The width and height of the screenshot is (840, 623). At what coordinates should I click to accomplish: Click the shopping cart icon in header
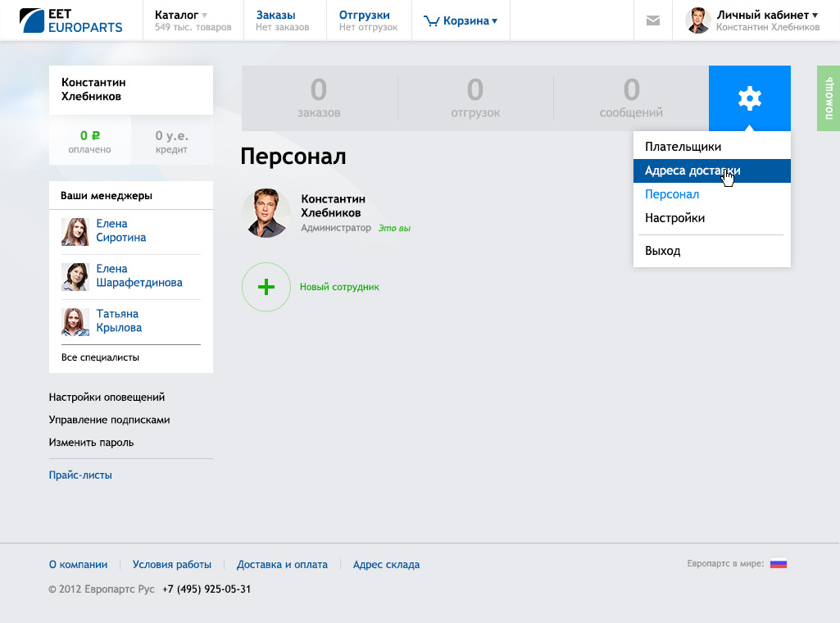[x=432, y=21]
